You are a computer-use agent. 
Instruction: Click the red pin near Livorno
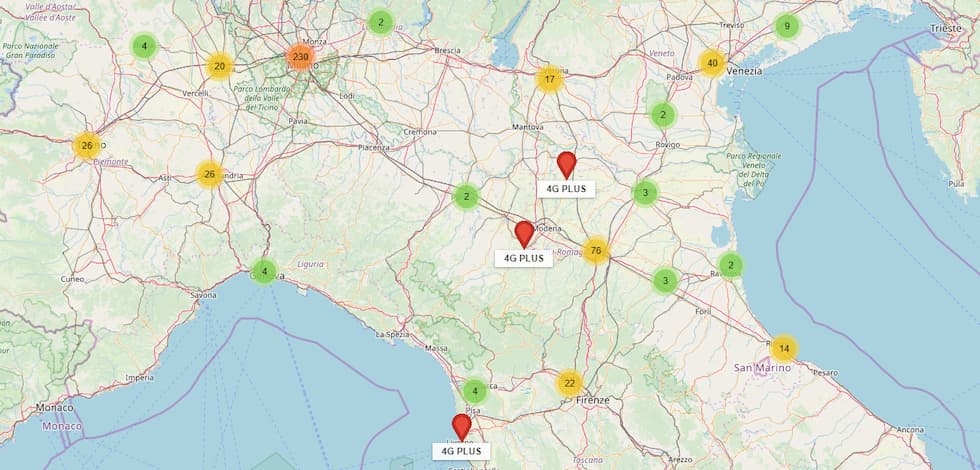[x=462, y=428]
